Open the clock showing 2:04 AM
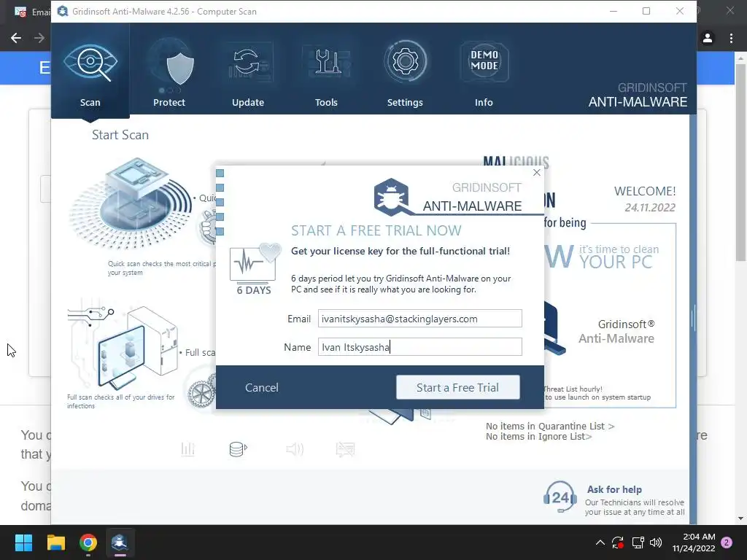747x560 pixels. (694, 542)
